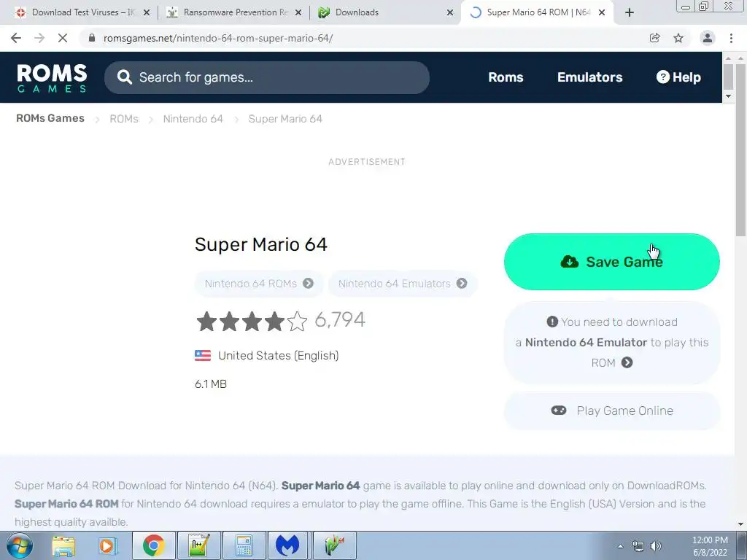Click the taskbar clock 12:00 PM
This screenshot has width=747, height=560.
coord(709,540)
